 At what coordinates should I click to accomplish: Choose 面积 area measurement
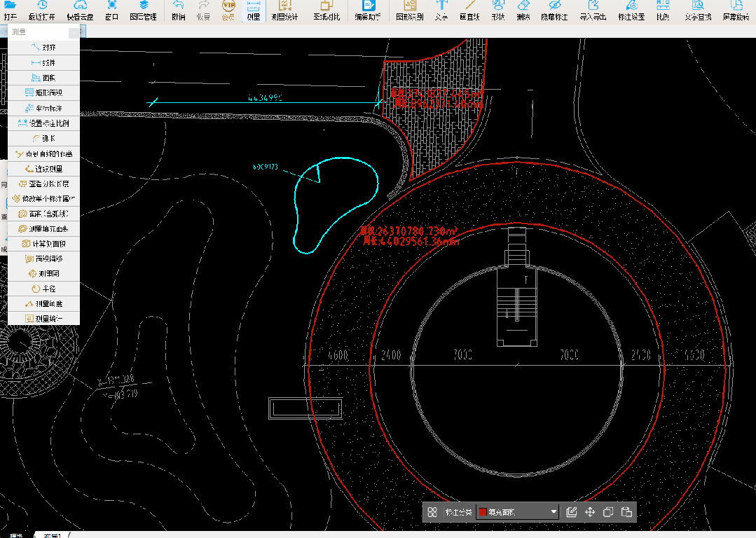click(x=44, y=78)
